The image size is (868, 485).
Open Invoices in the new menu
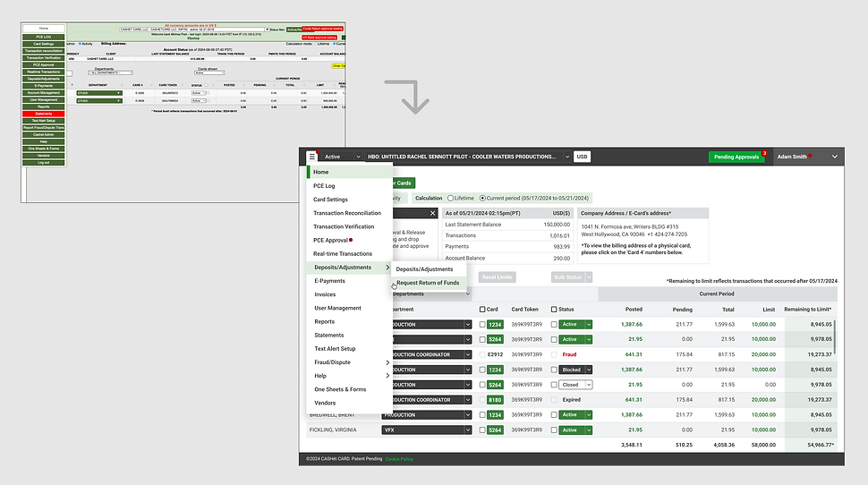[x=325, y=294]
